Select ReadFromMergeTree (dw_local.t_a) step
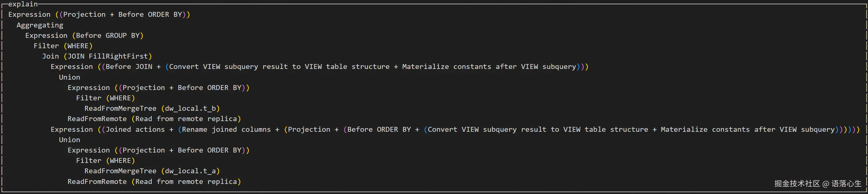The height and width of the screenshot is (194, 868). coord(152,171)
